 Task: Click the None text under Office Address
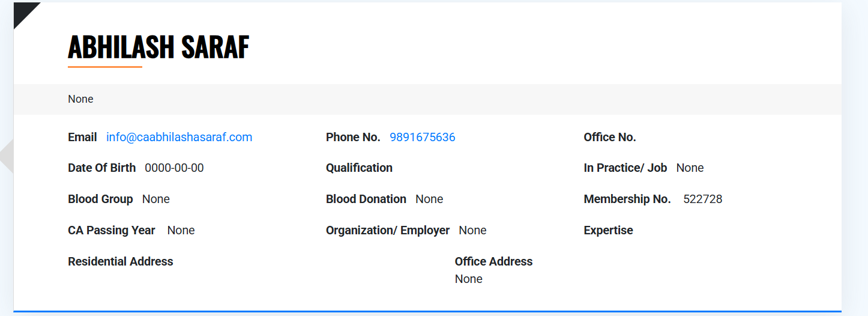click(468, 279)
